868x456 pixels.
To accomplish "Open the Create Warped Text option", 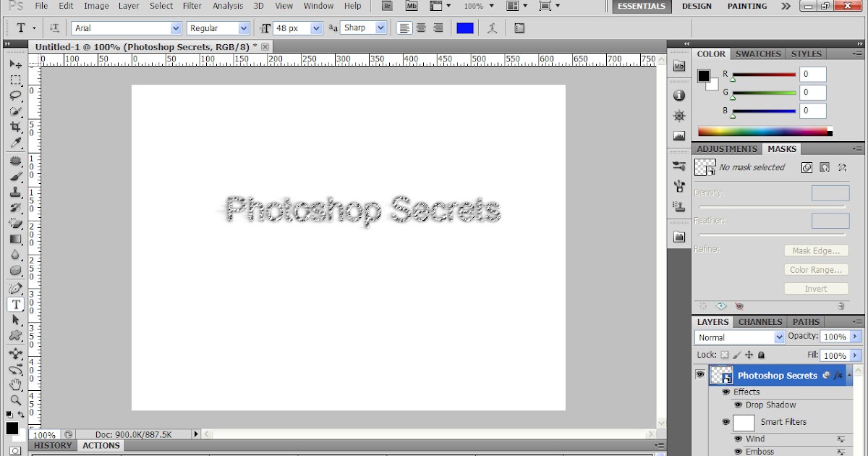I will click(493, 28).
